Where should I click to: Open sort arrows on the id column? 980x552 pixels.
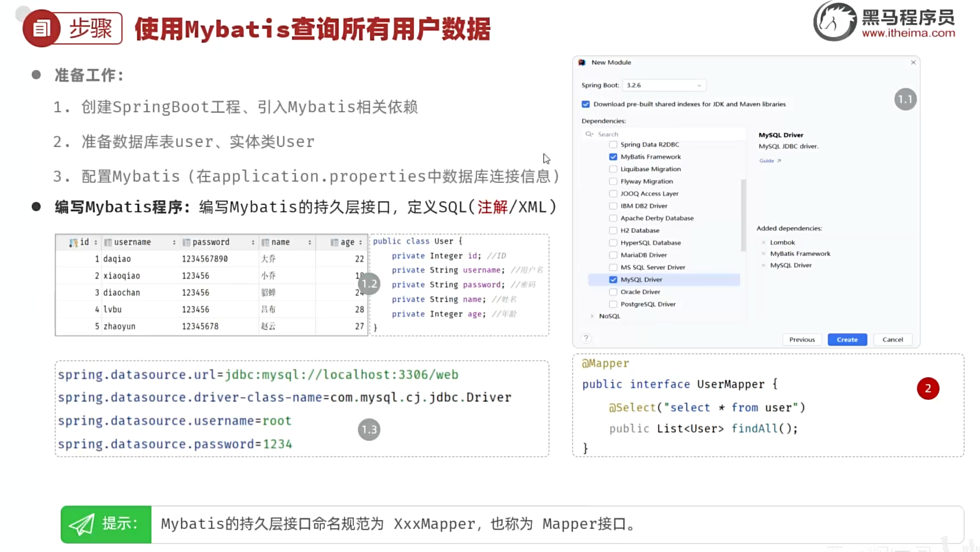96,242
